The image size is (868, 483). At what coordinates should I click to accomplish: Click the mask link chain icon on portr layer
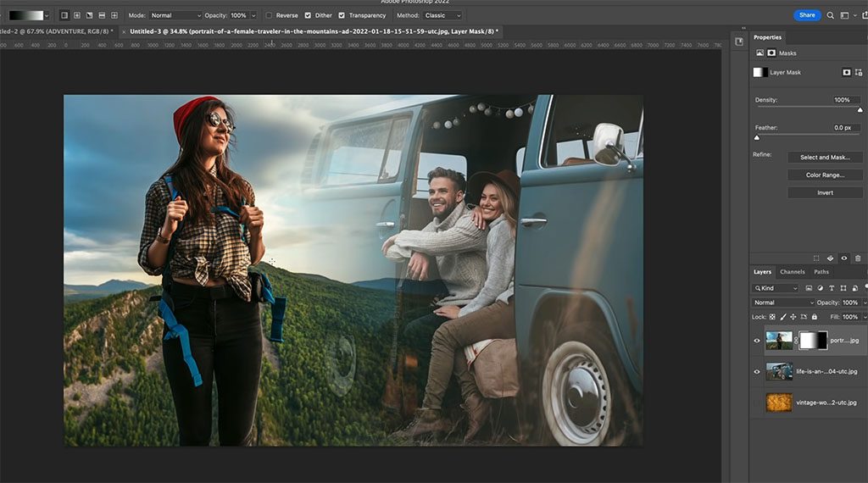[796, 341]
